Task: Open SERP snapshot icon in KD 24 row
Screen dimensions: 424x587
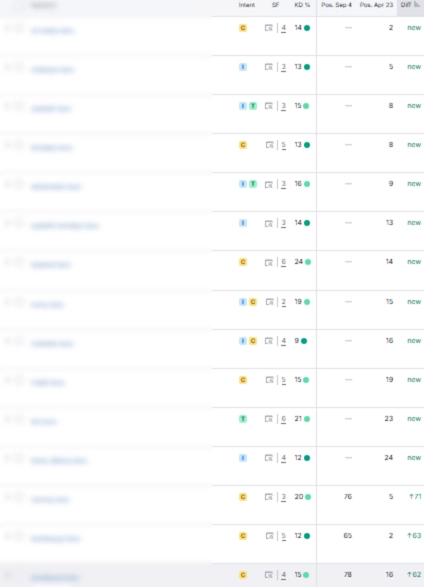Action: tap(269, 262)
